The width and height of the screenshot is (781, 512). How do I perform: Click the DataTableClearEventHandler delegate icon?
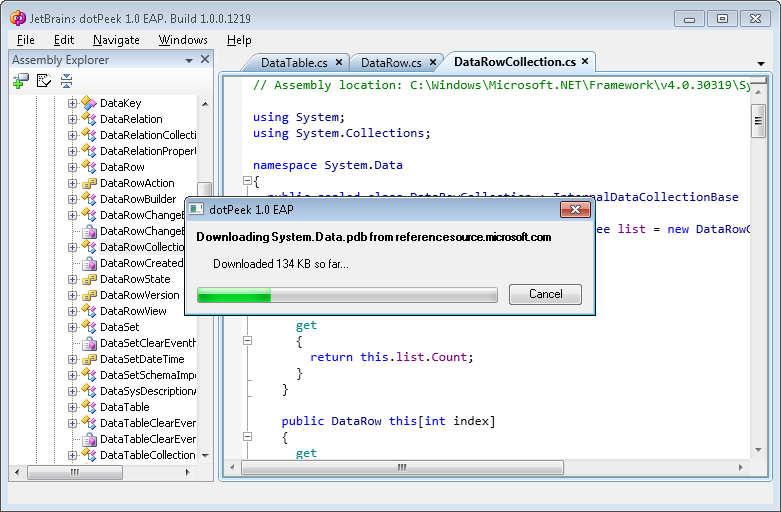coord(89,439)
